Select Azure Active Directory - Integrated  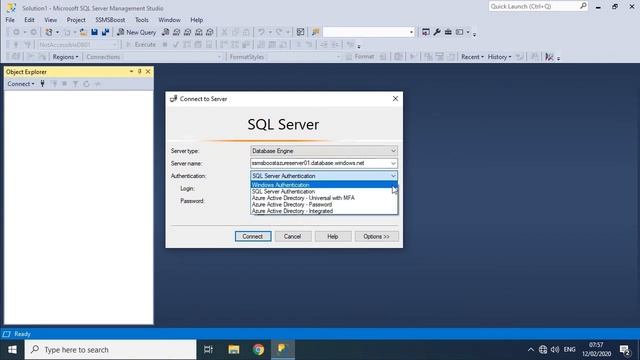[x=324, y=211]
